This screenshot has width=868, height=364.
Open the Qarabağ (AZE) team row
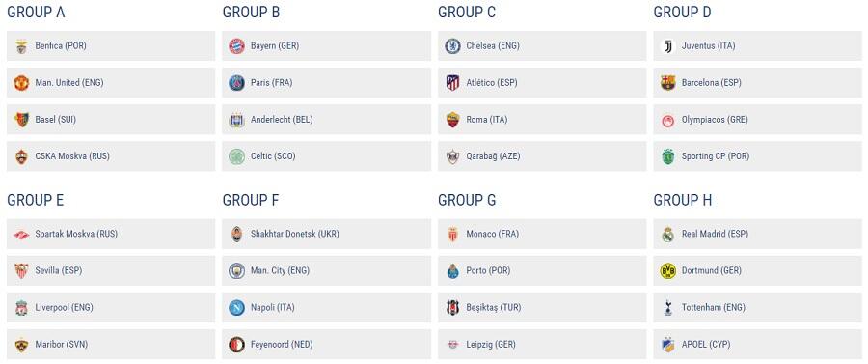pyautogui.click(x=542, y=156)
